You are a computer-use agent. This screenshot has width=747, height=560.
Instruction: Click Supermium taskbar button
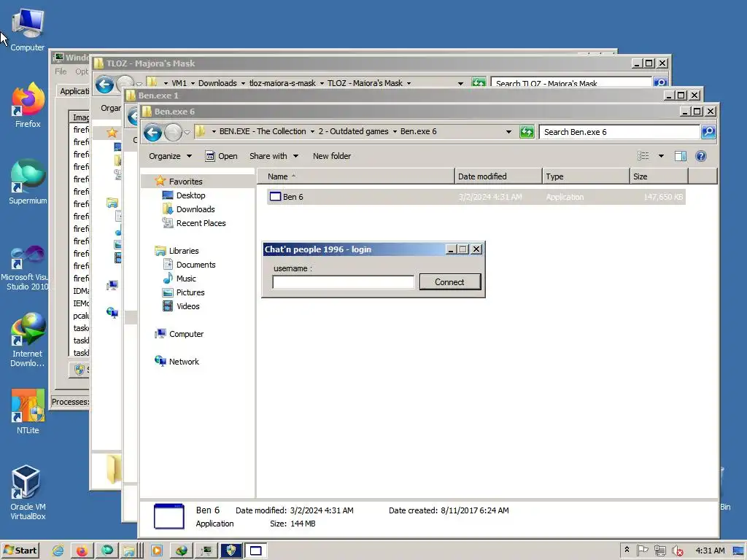[107, 551]
